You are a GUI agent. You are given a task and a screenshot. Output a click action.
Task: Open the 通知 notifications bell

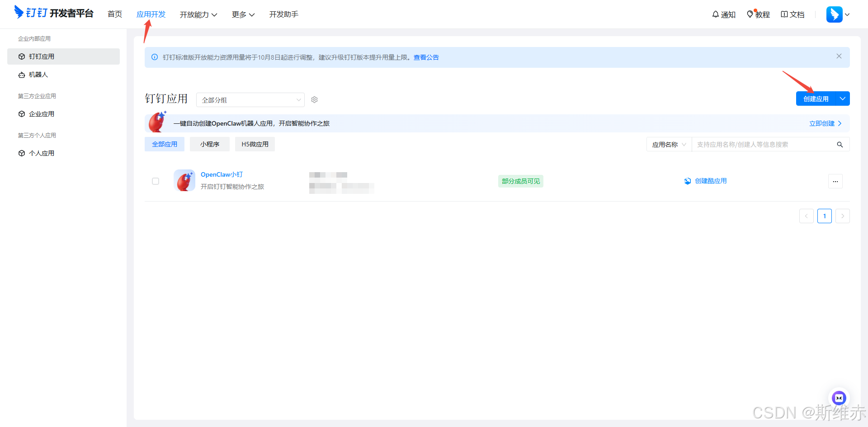pos(724,14)
